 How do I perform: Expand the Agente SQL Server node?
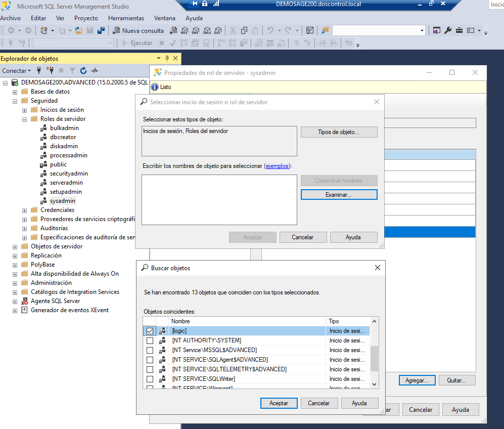click(15, 302)
